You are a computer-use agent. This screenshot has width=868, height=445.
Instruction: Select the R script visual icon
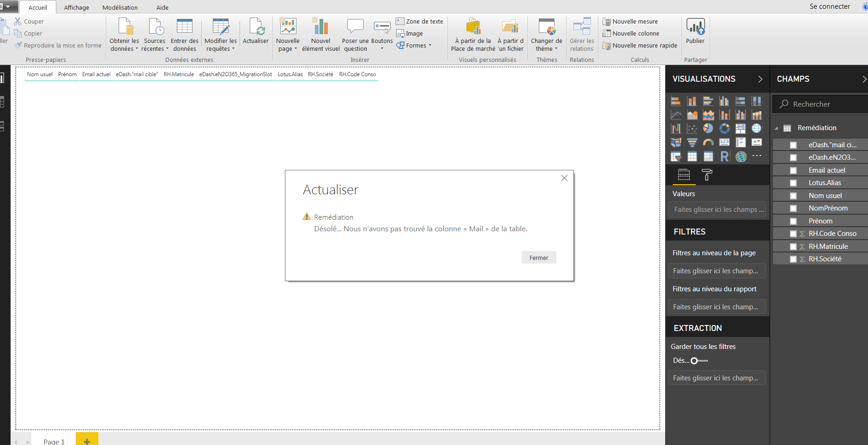coord(724,156)
